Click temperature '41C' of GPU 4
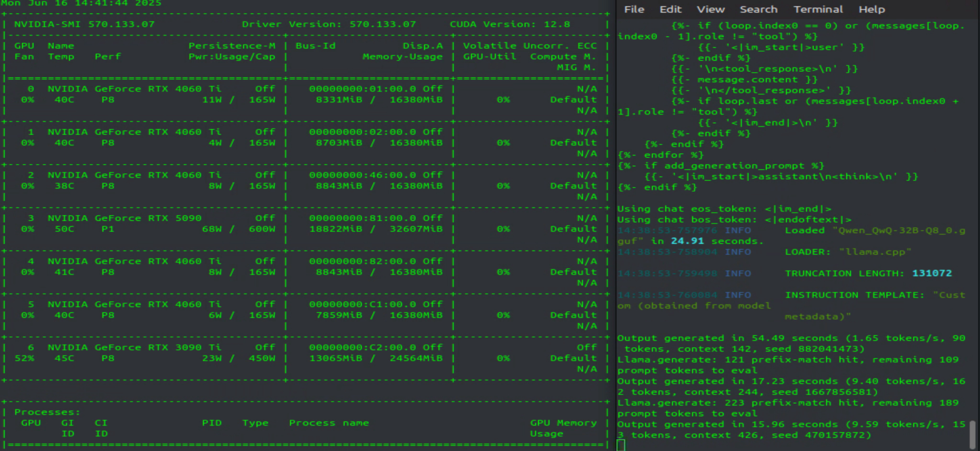Viewport: 980px width, 451px height. [x=64, y=272]
